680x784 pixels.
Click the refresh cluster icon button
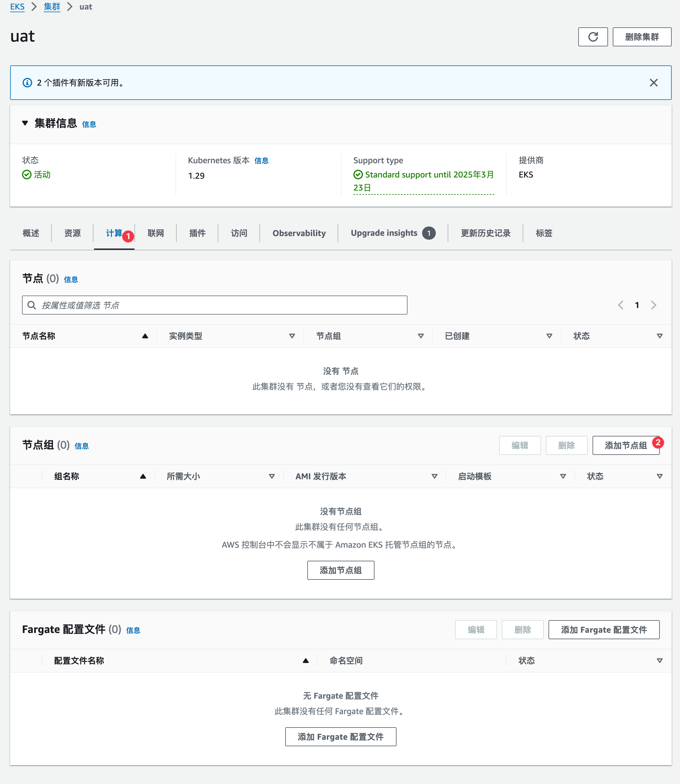point(593,37)
